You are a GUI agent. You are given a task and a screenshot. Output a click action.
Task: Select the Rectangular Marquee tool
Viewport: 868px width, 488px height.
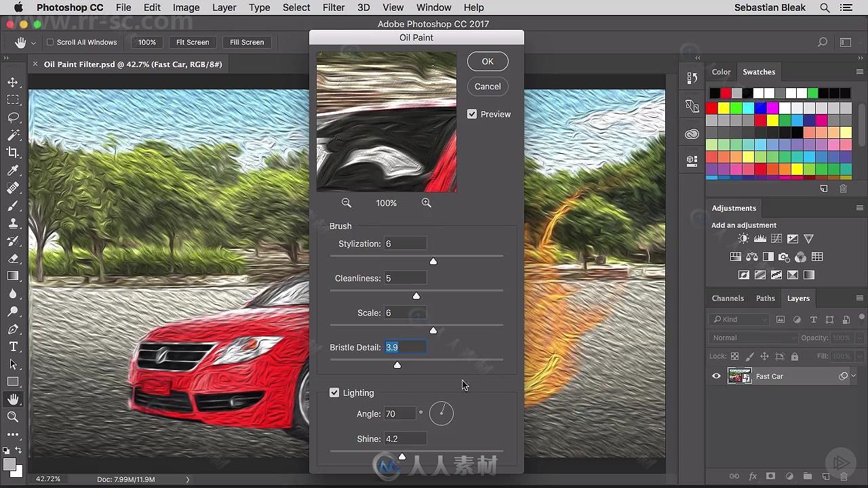pos(13,100)
